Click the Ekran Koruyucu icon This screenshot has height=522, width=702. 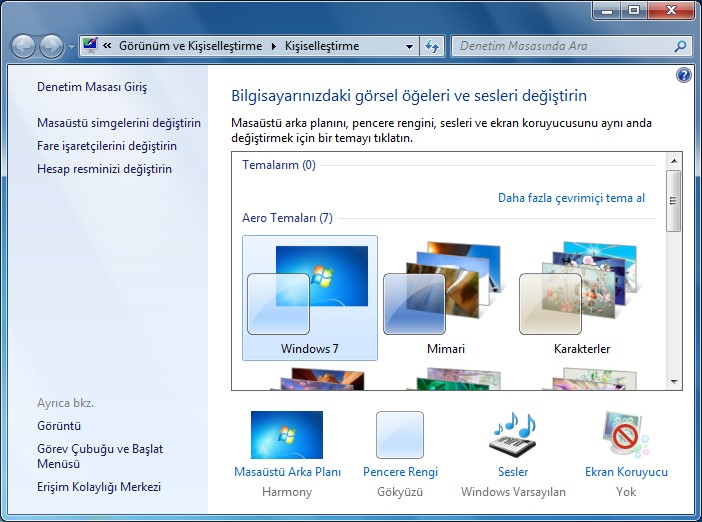point(625,435)
